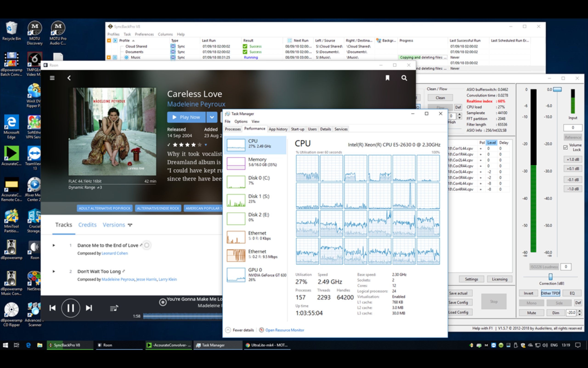The width and height of the screenshot is (588, 368).
Task: Open Roon play queue
Action: pos(114,308)
